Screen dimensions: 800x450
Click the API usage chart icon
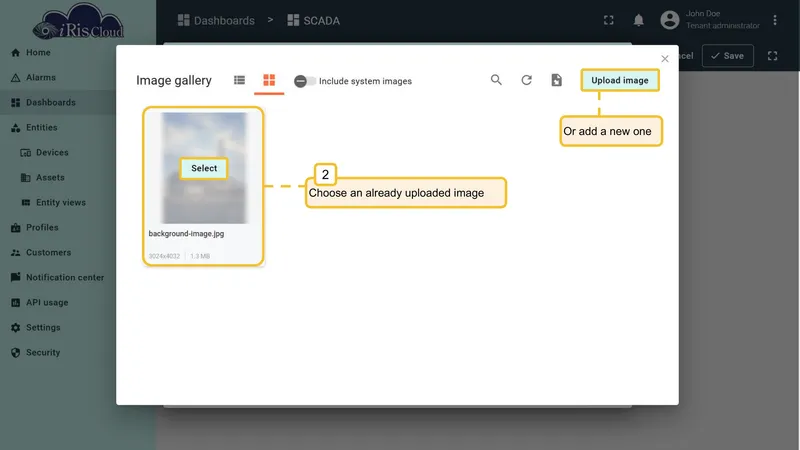[15, 303]
